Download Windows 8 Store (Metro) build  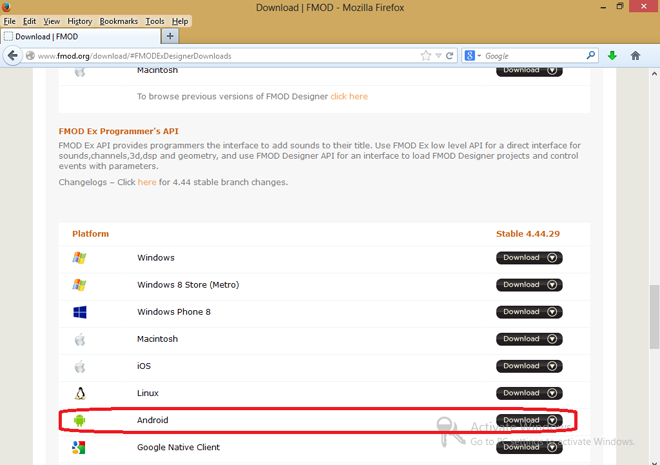529,285
